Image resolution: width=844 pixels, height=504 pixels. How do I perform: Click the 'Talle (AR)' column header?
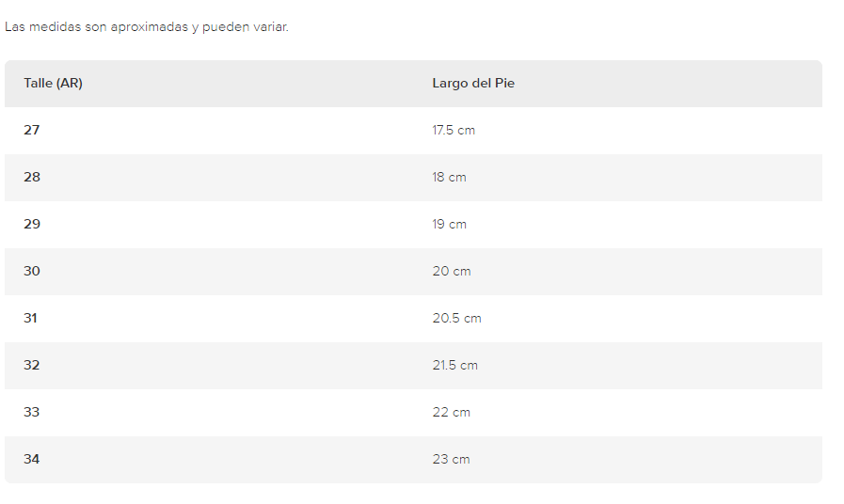coord(53,84)
